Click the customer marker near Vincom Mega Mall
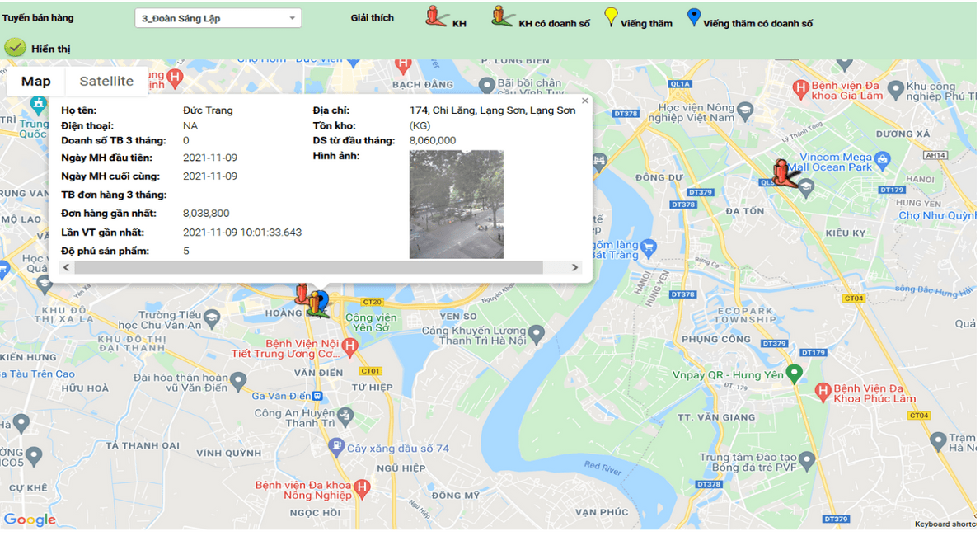 [x=783, y=174]
